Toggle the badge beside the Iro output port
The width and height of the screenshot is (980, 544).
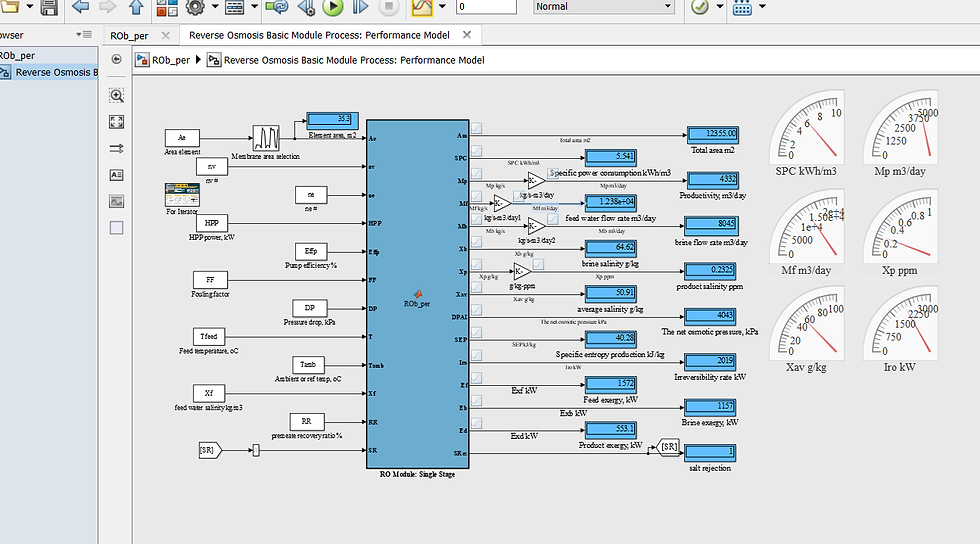[477, 355]
